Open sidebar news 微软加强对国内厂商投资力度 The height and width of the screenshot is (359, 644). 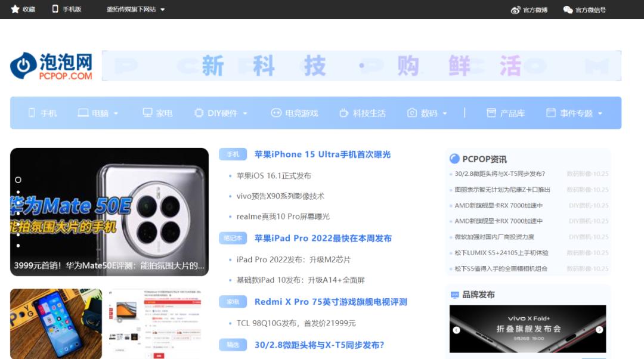tap(494, 237)
